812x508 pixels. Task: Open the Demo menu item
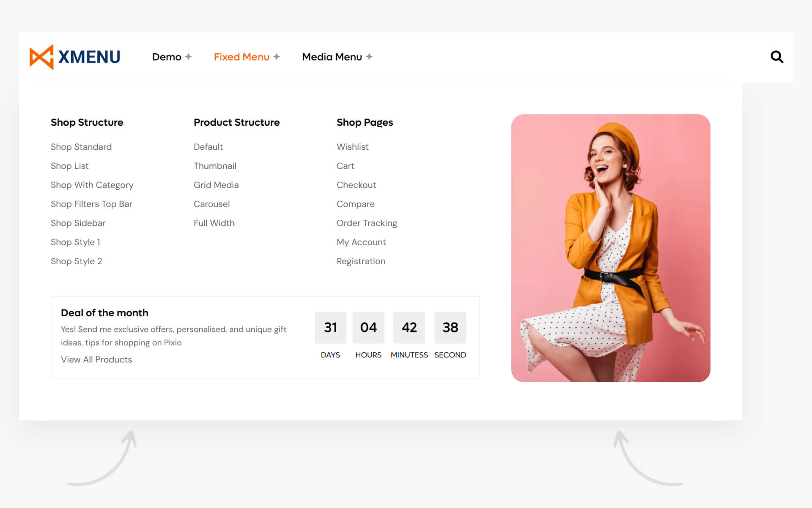(x=167, y=57)
